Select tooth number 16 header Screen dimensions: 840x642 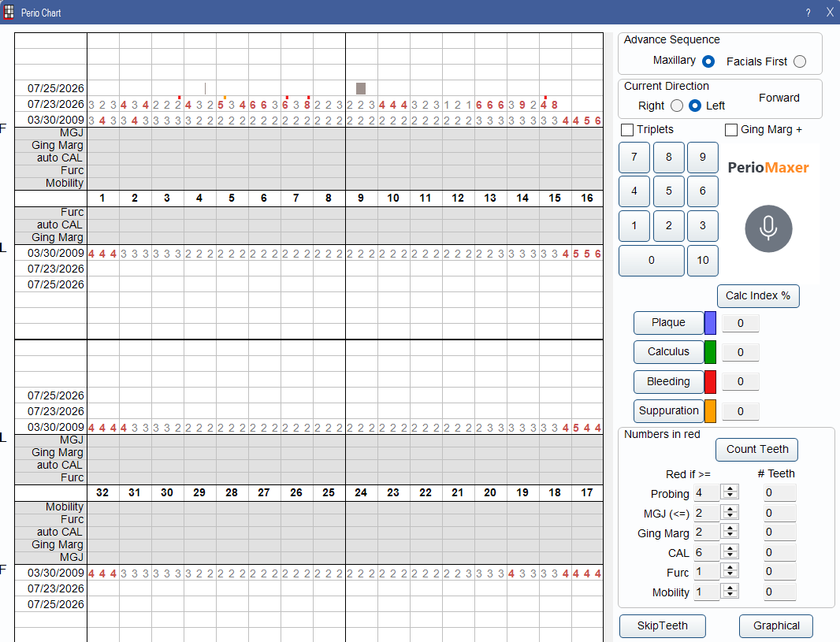(587, 199)
